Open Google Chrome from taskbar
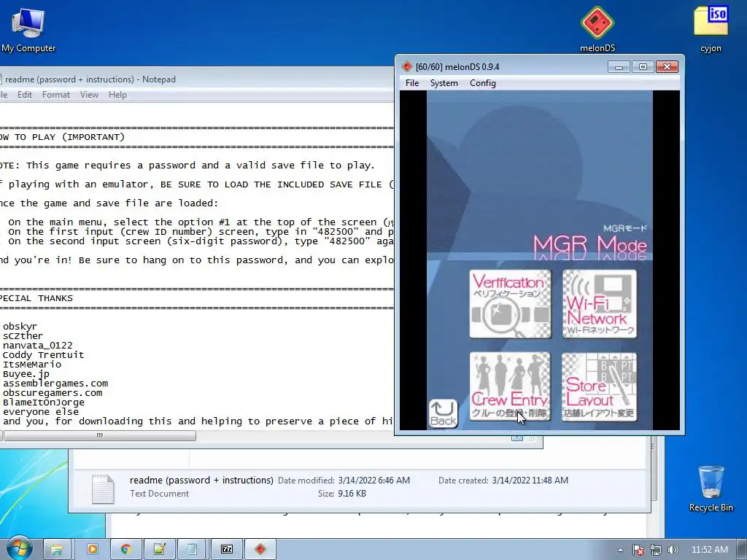Image resolution: width=747 pixels, height=560 pixels. click(x=125, y=550)
